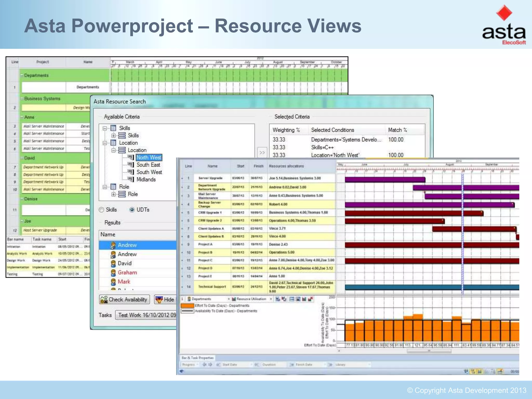Image resolution: width=532 pixels, height=399 pixels.
Task: Collapse the top-level Role node
Action: coord(105,187)
